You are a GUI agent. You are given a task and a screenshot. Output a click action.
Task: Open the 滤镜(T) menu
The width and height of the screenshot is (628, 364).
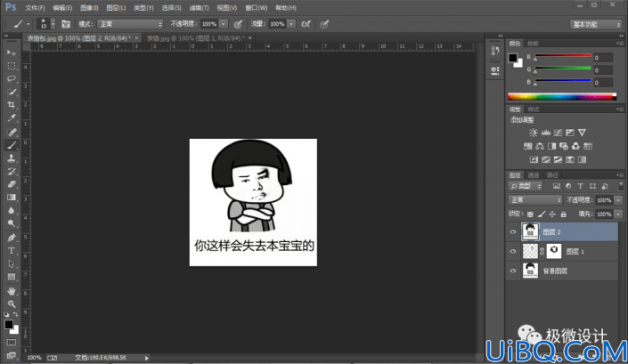pos(199,8)
